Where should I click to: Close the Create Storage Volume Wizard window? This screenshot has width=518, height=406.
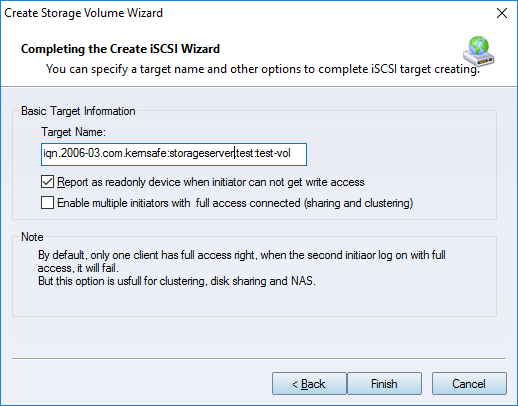(502, 13)
